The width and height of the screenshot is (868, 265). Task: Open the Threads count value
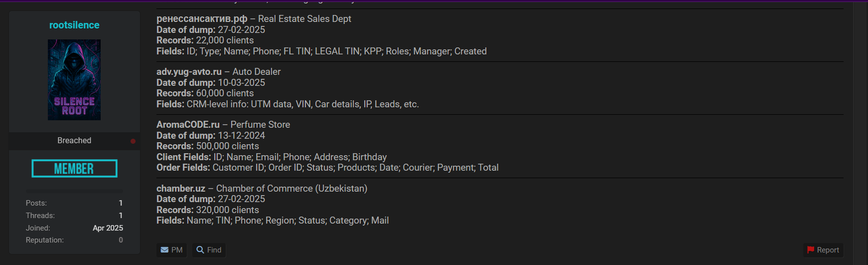pos(121,216)
